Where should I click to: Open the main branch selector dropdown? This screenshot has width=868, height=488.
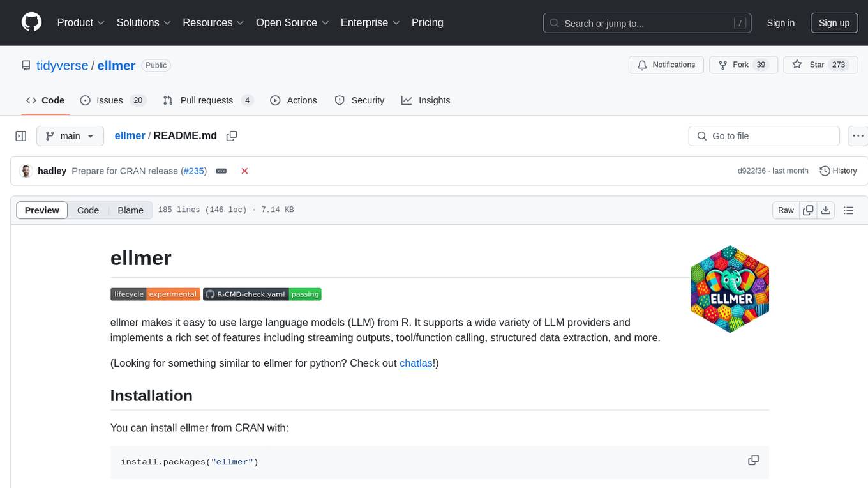coord(70,136)
